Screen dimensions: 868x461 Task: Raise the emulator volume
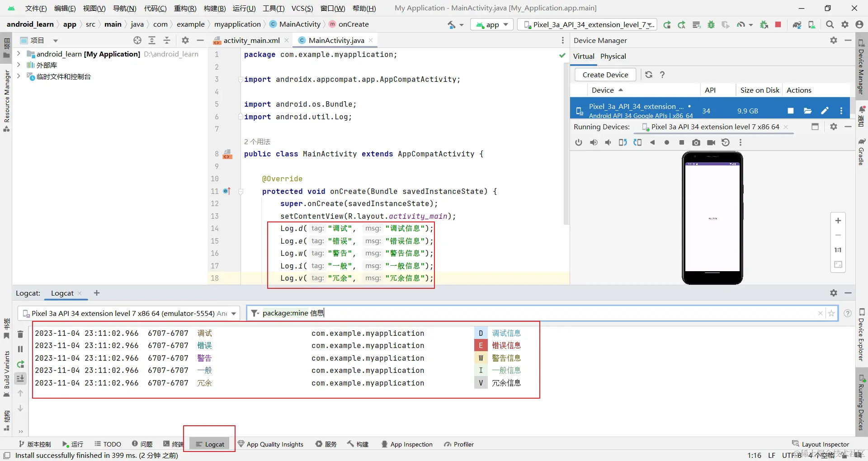tap(594, 142)
